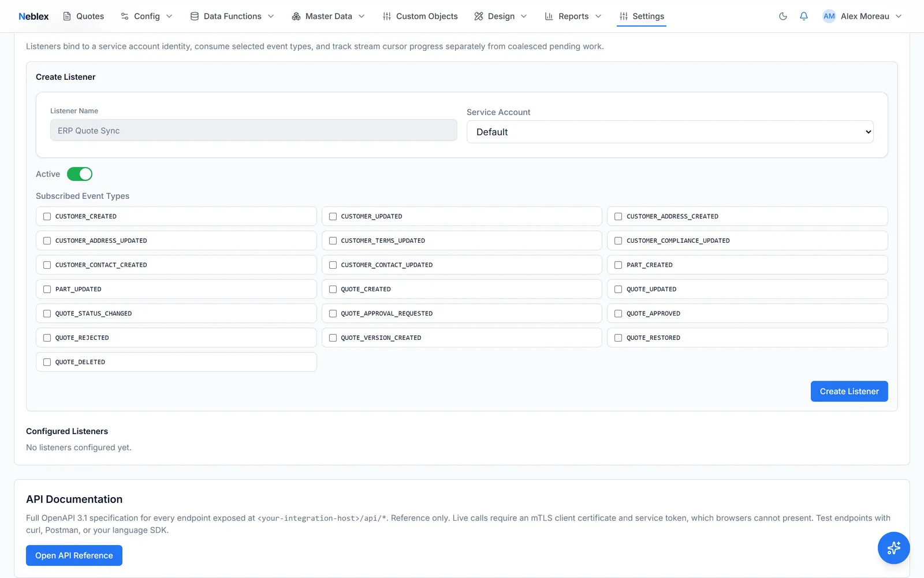
Task: Enable CUSTOMER_TERMS_UPDATED checkbox
Action: (x=333, y=240)
